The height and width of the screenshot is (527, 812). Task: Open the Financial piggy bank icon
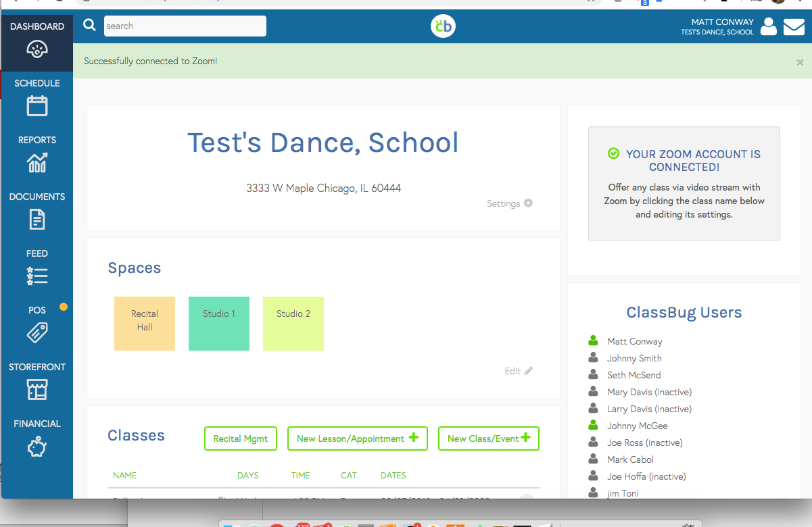(x=37, y=447)
